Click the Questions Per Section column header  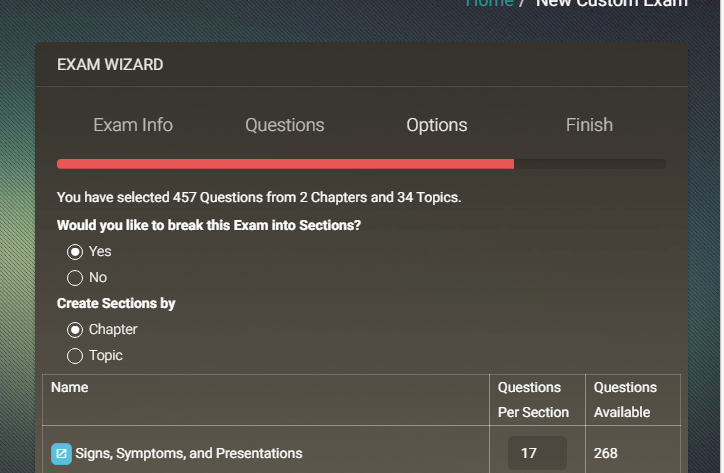[x=533, y=400]
